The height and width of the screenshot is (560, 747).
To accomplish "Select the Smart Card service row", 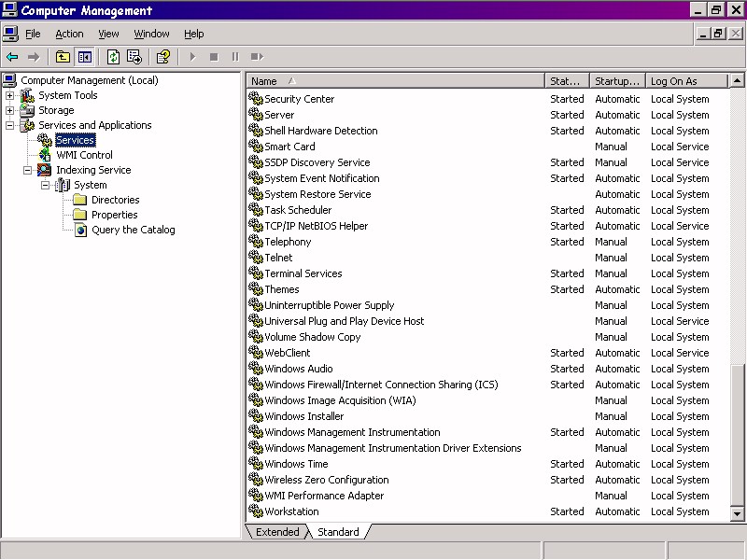I will (487, 147).
